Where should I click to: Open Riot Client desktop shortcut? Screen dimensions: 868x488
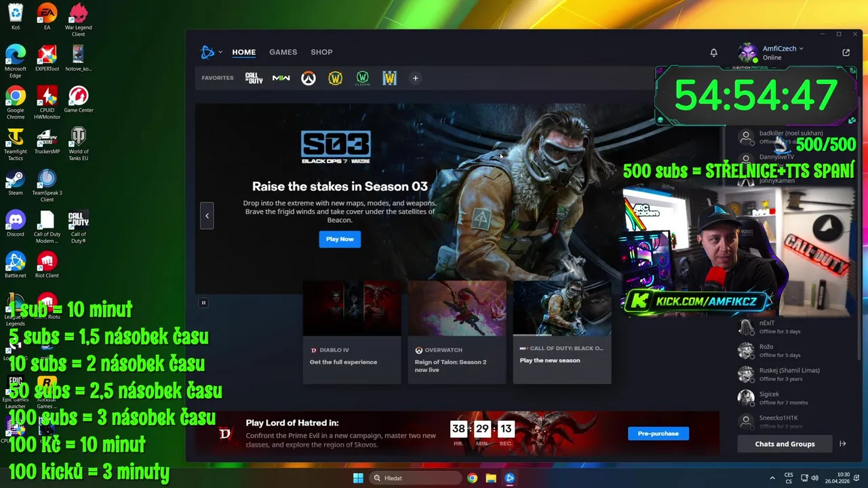coord(47,265)
